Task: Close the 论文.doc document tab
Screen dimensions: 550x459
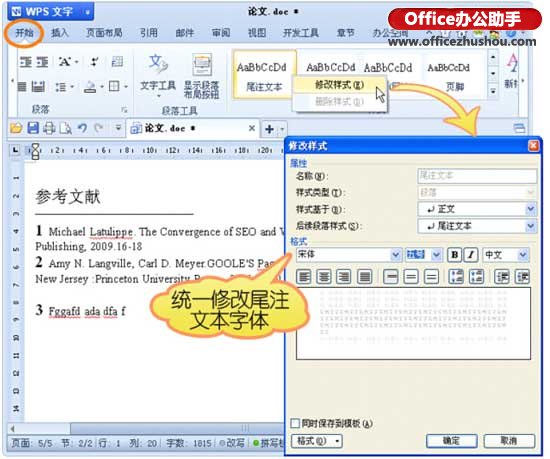Action: [252, 128]
